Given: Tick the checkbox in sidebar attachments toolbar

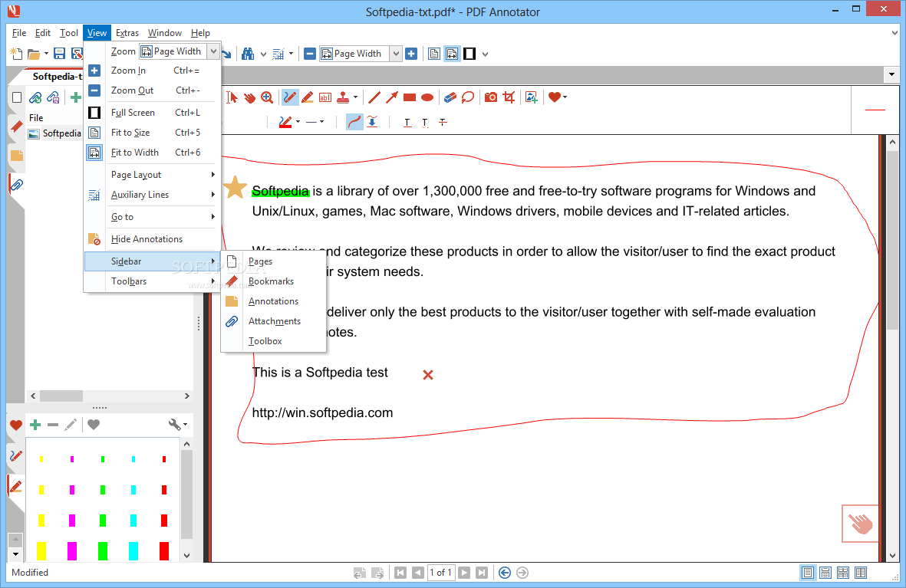Looking at the screenshot, I should 17,97.
